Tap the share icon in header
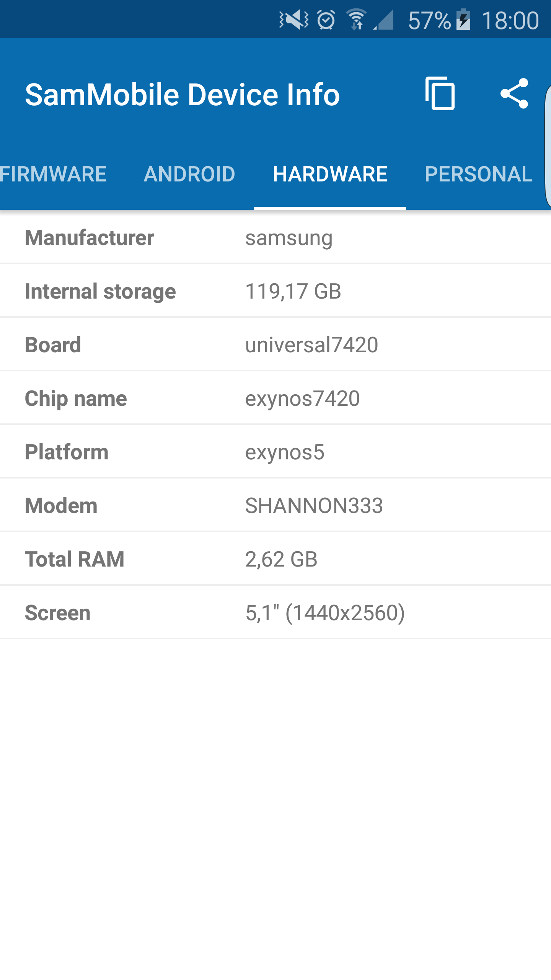 (x=514, y=94)
